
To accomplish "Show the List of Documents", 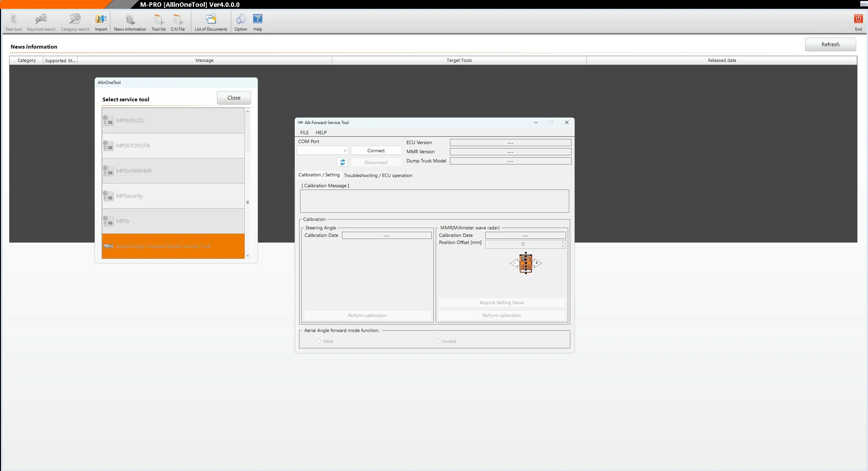I will [211, 22].
